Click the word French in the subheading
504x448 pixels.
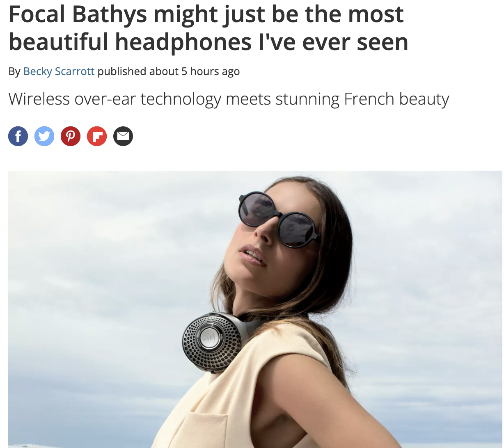(363, 99)
